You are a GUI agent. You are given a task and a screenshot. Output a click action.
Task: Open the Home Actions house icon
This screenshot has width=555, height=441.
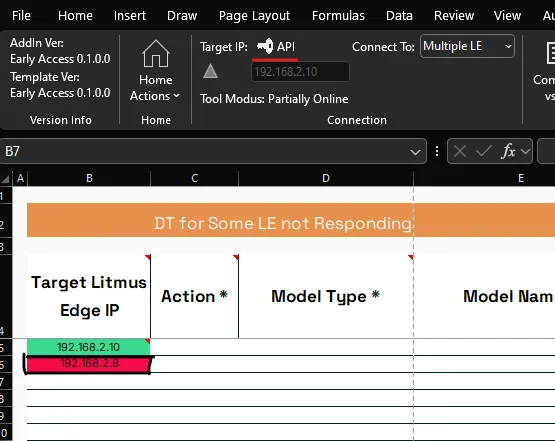156,53
